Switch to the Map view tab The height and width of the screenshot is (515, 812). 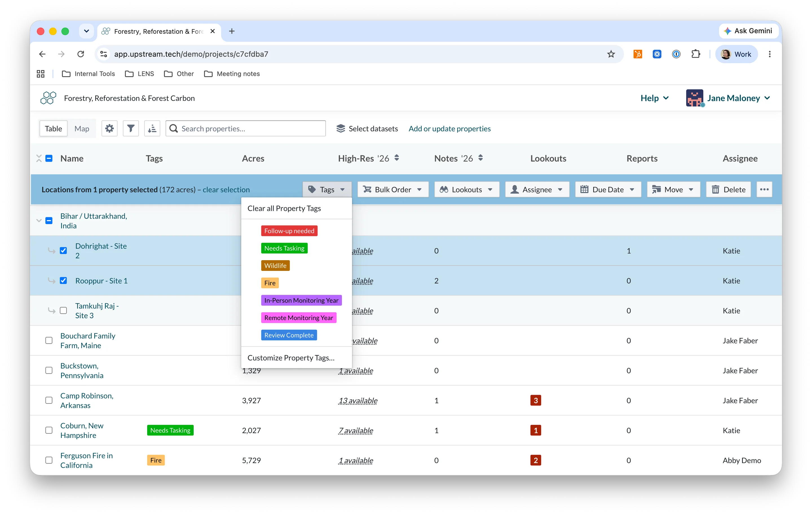coord(81,129)
